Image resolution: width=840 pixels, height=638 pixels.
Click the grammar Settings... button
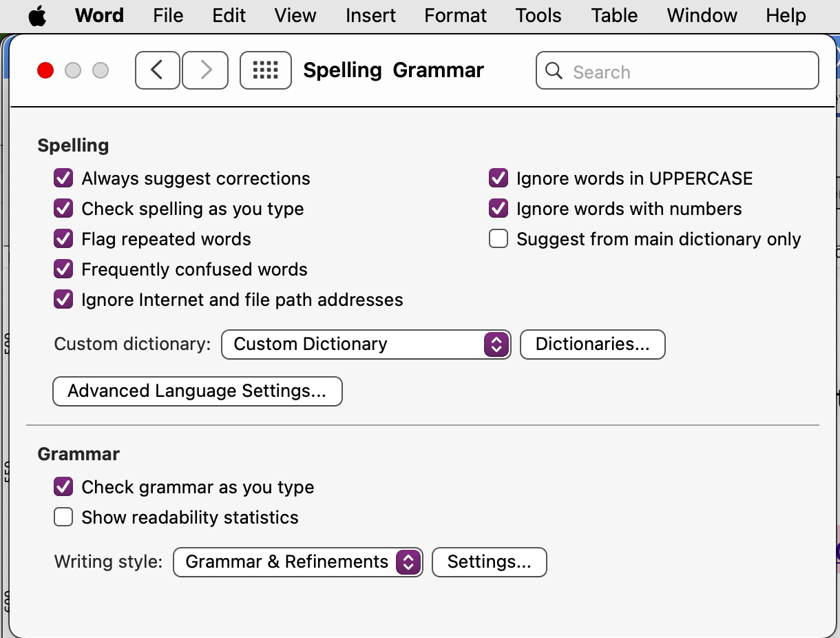[490, 562]
